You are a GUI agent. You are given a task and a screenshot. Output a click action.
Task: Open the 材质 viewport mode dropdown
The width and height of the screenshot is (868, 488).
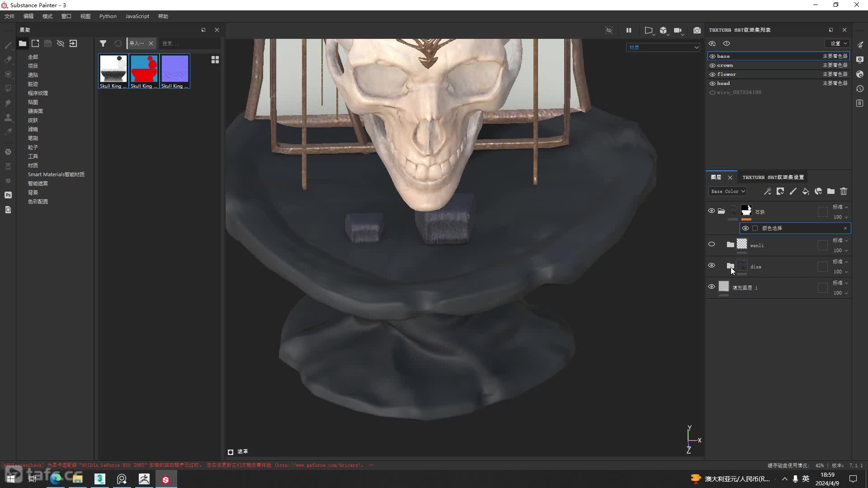pyautogui.click(x=663, y=47)
